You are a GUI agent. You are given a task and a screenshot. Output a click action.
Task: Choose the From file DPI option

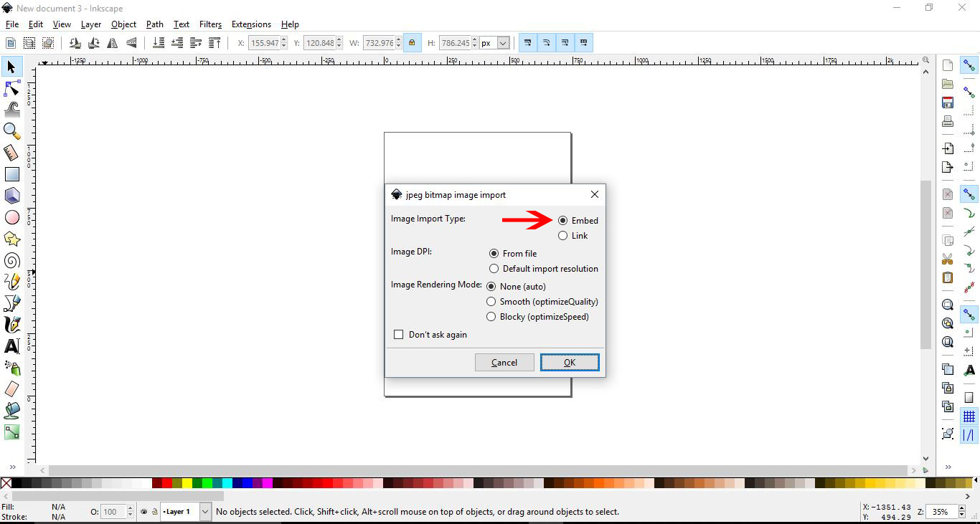(x=494, y=254)
